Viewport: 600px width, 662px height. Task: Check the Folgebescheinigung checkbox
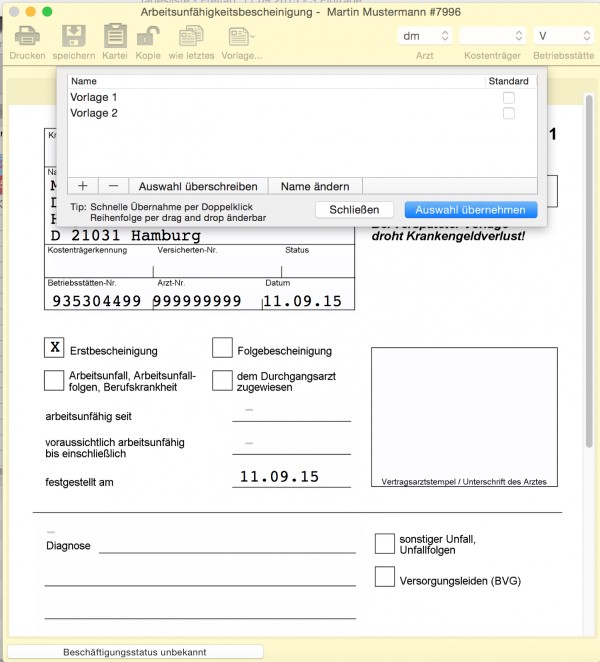222,347
